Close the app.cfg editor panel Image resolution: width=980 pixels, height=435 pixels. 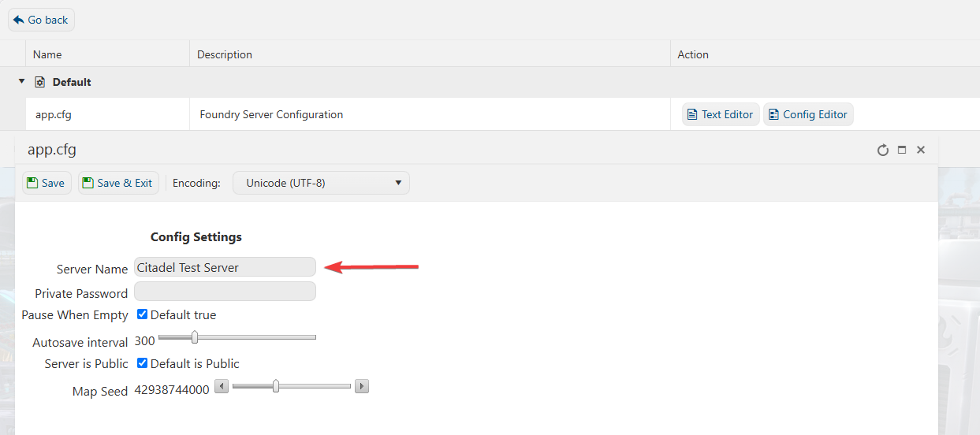pyautogui.click(x=921, y=150)
